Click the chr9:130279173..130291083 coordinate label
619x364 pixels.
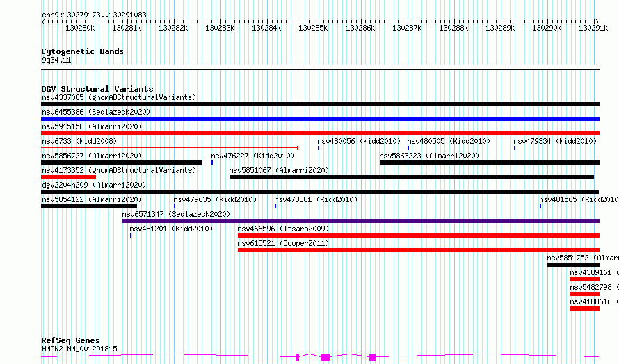(x=94, y=15)
